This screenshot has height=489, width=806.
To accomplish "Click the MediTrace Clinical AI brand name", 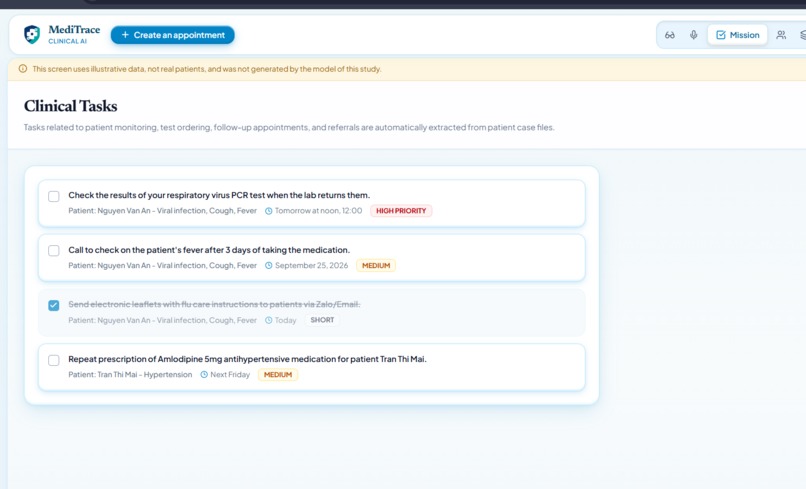I will tap(74, 34).
